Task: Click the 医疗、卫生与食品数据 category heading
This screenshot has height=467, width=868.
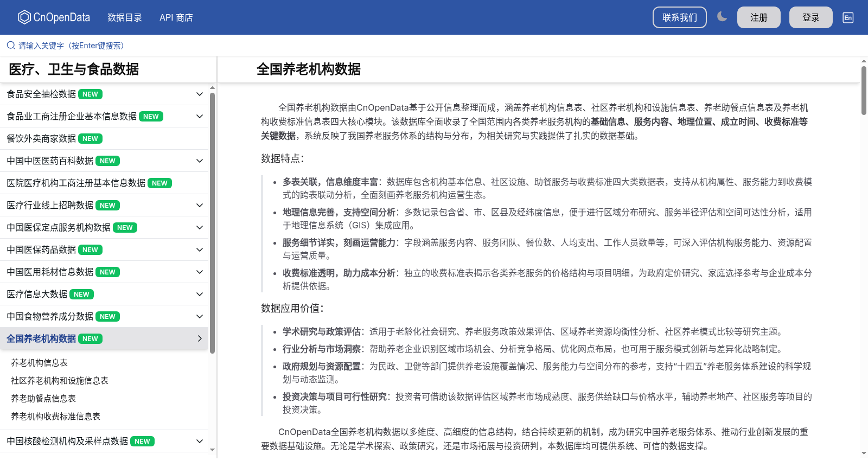Action: [x=74, y=69]
